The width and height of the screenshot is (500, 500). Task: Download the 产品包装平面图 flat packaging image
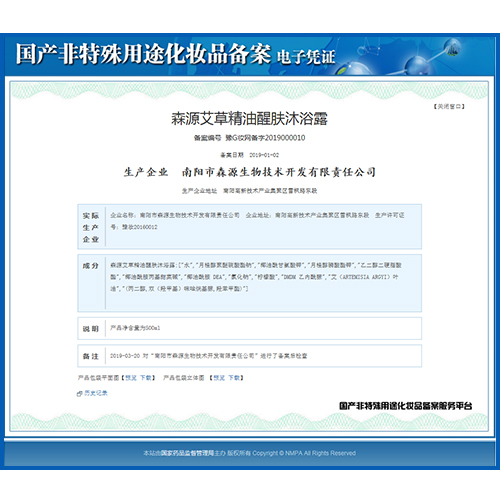click(145, 378)
